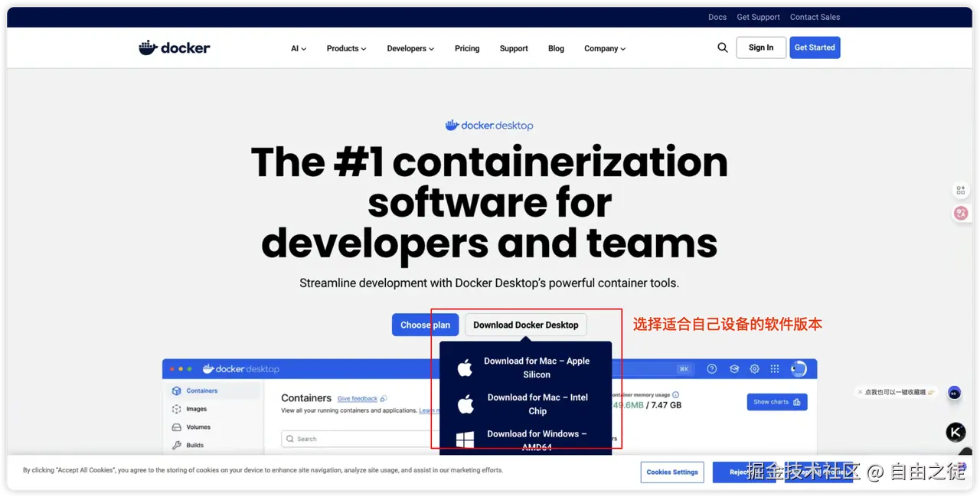Click the docker desktop logo above the headline
This screenshot has height=497, width=980.
click(489, 126)
